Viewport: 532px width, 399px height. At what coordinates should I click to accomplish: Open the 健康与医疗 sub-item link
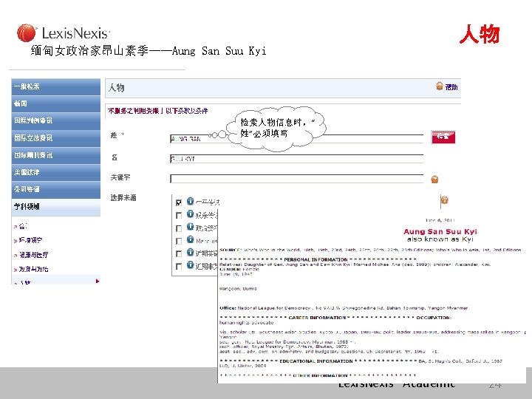tap(33, 255)
